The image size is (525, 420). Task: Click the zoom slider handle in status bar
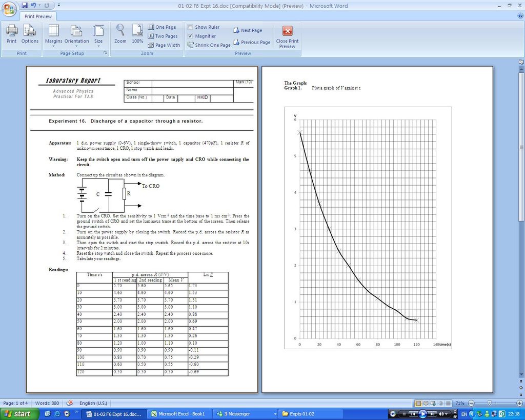click(x=490, y=403)
